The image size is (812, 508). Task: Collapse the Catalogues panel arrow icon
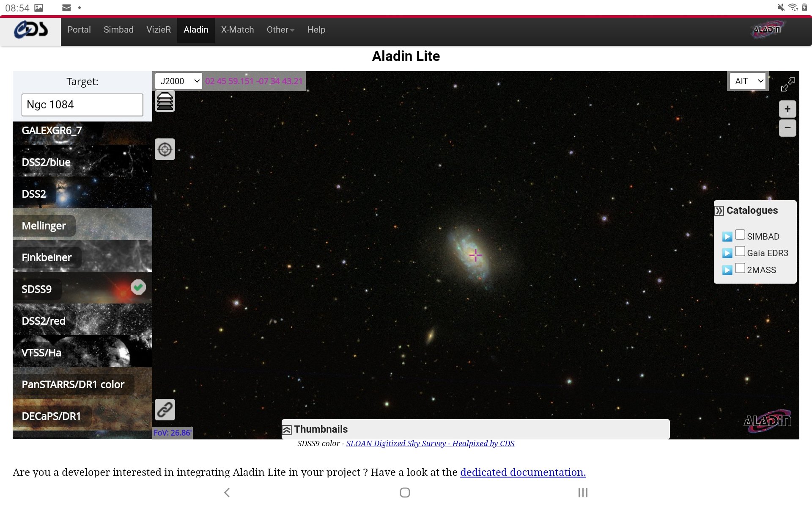coord(719,211)
